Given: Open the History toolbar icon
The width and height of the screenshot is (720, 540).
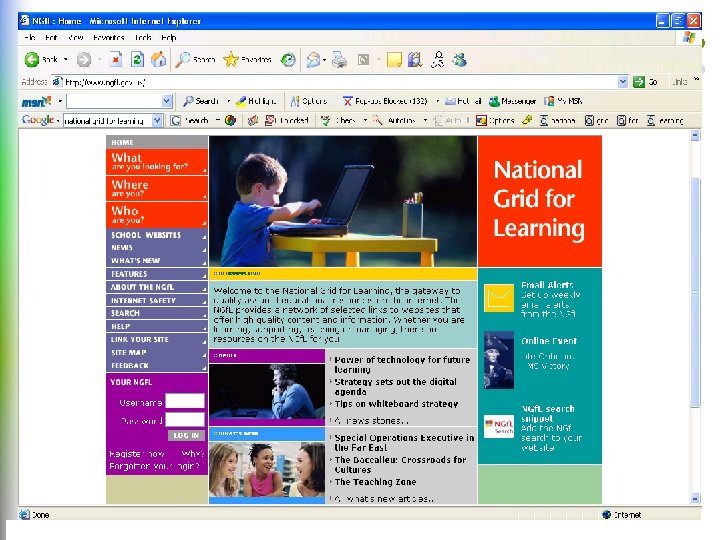Looking at the screenshot, I should (288, 59).
